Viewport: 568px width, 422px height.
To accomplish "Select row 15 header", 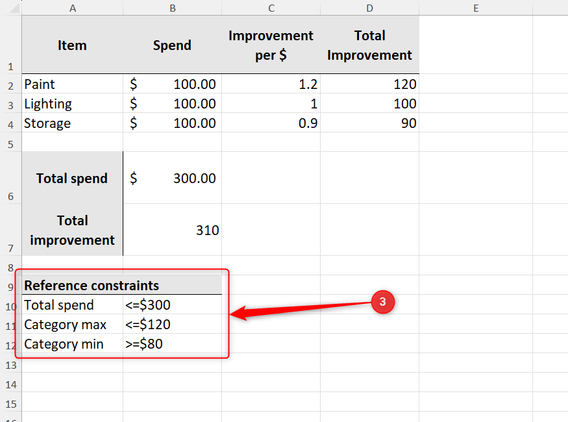I will (x=11, y=402).
